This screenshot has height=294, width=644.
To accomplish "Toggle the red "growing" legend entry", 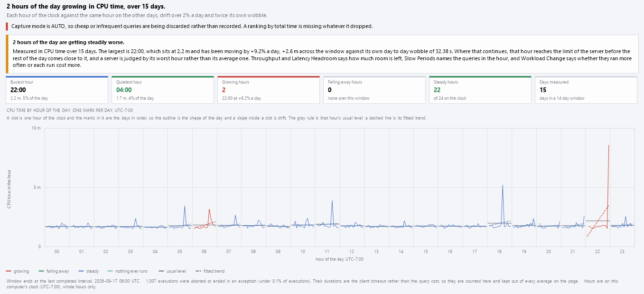I will click(18, 271).
